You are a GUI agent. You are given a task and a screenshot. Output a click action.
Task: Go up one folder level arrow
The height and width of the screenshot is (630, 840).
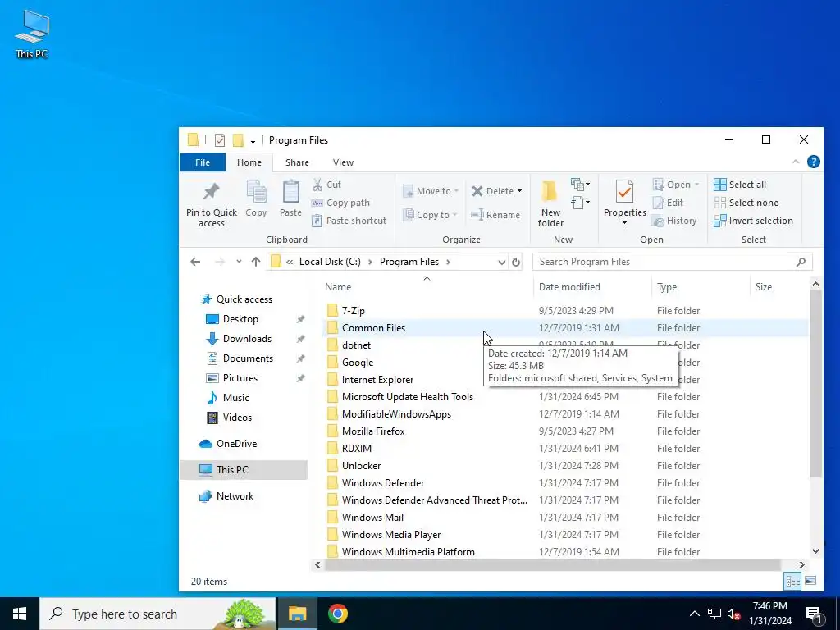(256, 262)
